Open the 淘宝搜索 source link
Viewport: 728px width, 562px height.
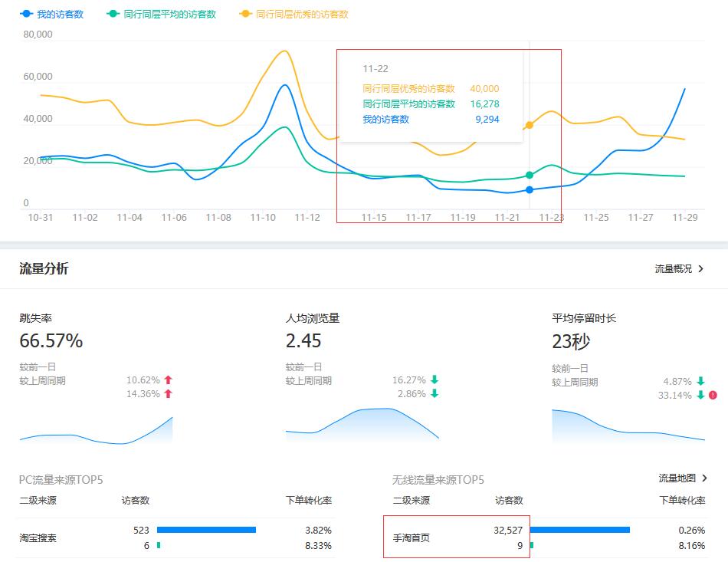[x=38, y=538]
